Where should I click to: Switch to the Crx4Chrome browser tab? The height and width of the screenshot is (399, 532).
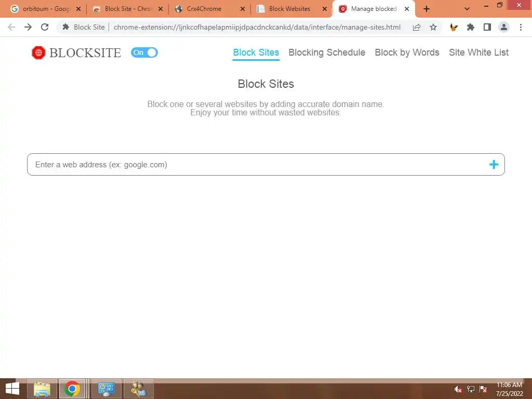tap(210, 9)
